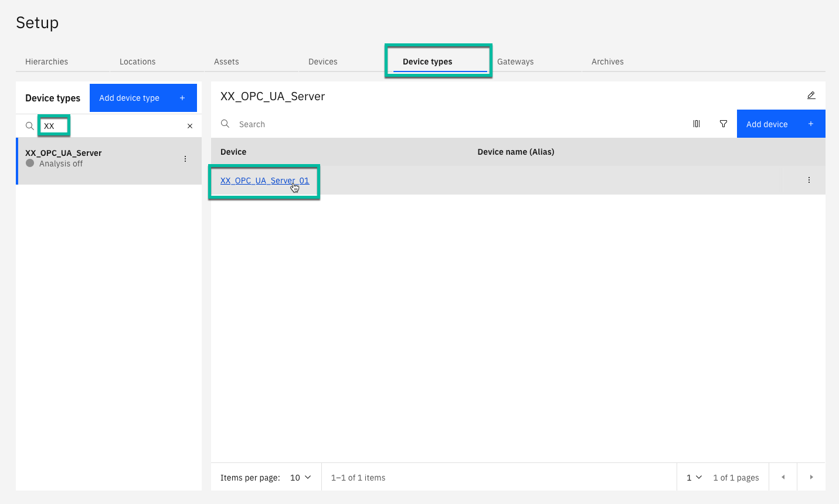Click the 1–1 of 1 items text
The image size is (839, 504).
point(358,478)
